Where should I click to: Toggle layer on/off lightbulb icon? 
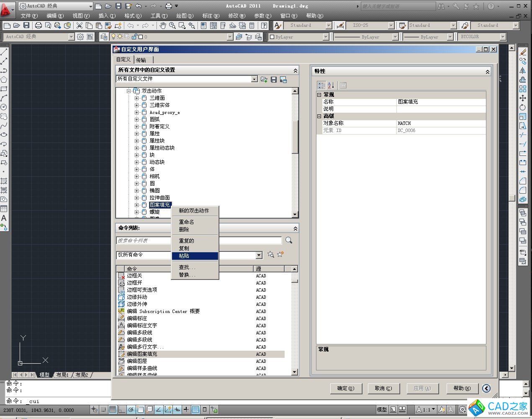(113, 37)
